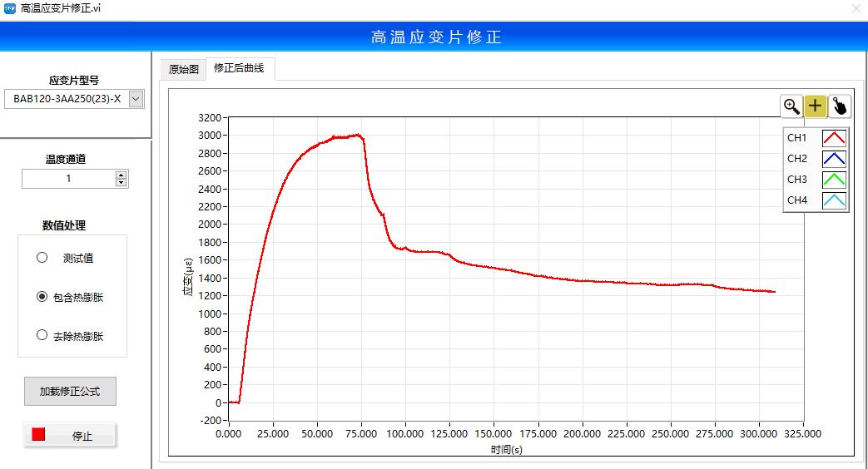This screenshot has height=469, width=868.
Task: Click the CH2 blue plot legend icon
Action: 834,159
